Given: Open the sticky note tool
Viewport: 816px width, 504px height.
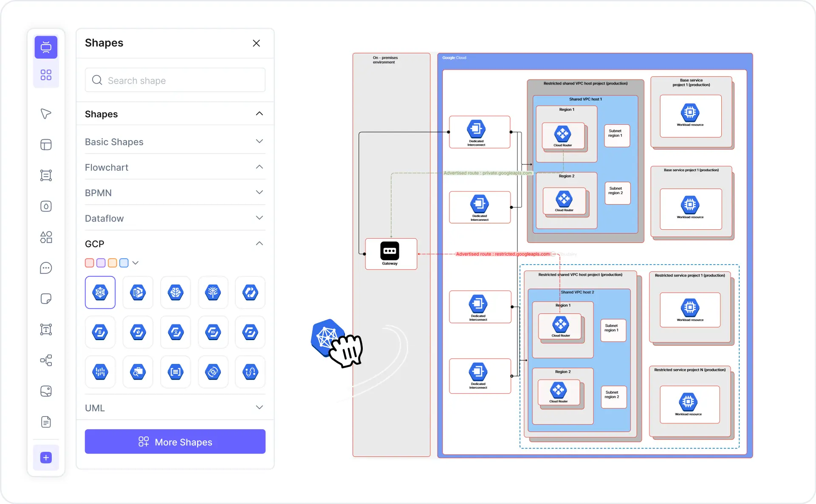Looking at the screenshot, I should click(x=46, y=298).
